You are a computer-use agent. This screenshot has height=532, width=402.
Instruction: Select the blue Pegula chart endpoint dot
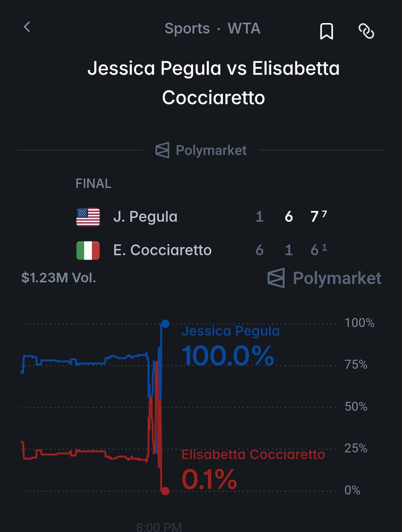[165, 324]
